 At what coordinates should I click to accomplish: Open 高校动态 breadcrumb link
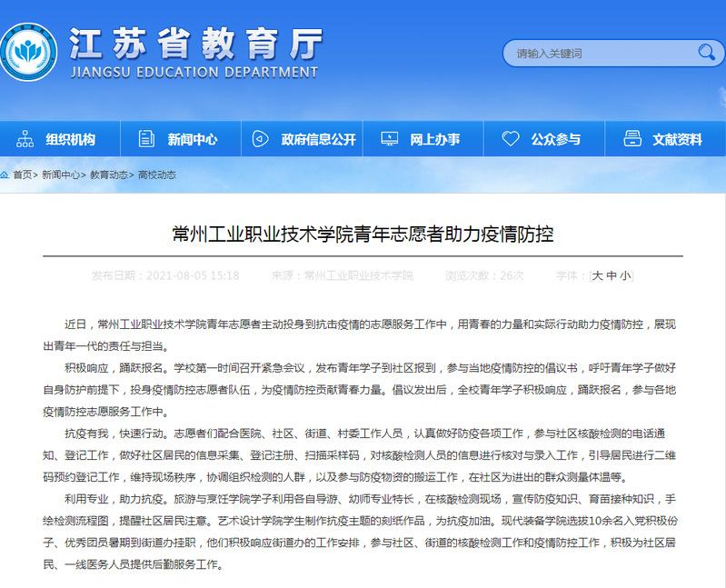(156, 174)
